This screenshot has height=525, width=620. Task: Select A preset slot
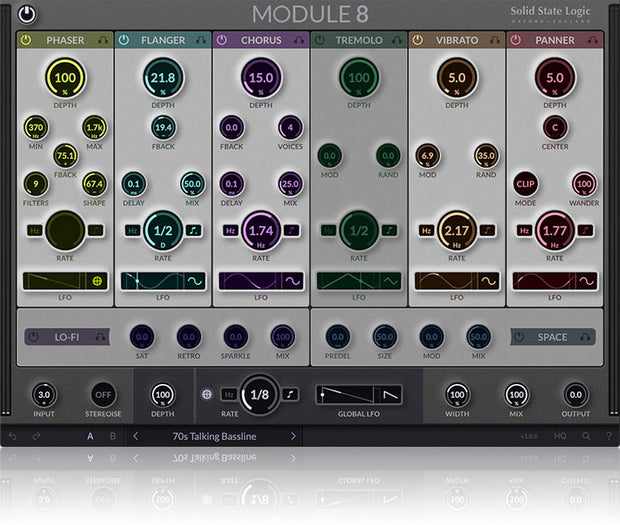pyautogui.click(x=90, y=436)
